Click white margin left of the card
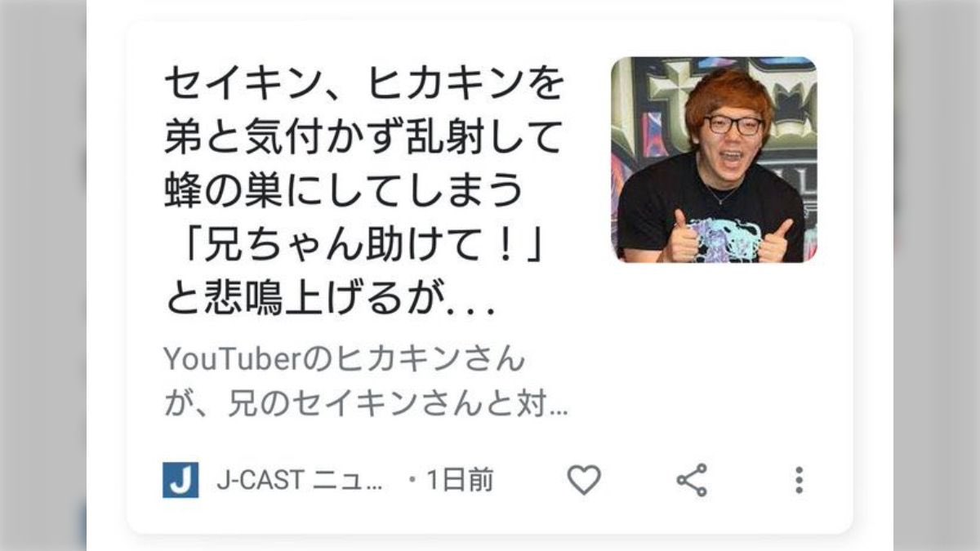Screen dimensions: 980x551 [106, 275]
